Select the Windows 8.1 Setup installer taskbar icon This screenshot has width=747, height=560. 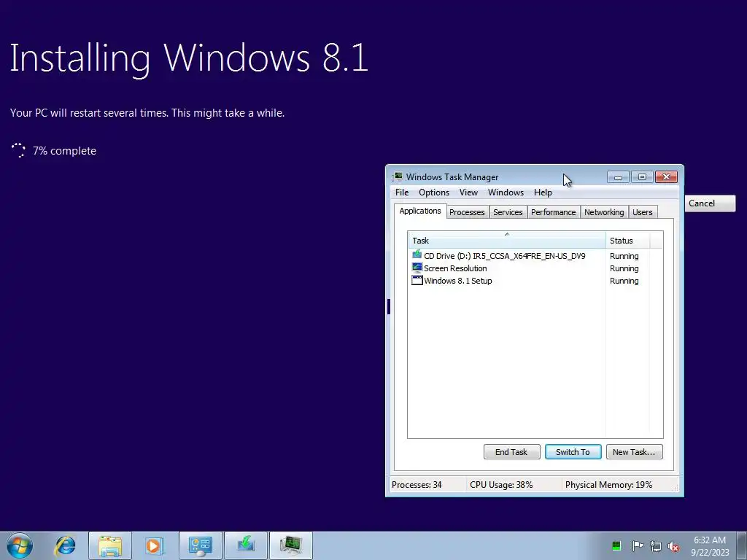[x=246, y=545]
